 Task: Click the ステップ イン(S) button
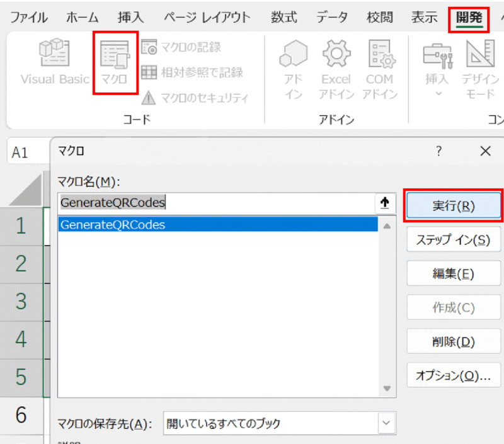coord(454,240)
